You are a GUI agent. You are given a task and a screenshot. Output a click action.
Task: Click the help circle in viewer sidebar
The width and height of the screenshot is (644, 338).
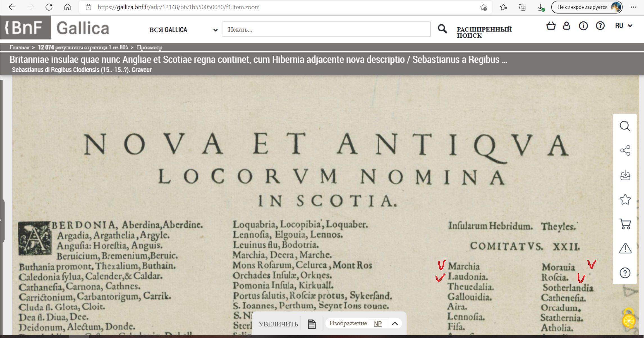(x=625, y=273)
